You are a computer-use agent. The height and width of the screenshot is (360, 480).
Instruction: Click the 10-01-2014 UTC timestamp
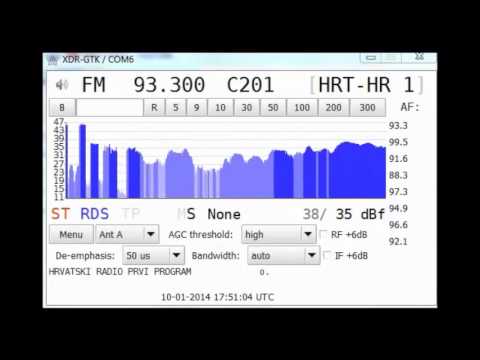pos(218,297)
